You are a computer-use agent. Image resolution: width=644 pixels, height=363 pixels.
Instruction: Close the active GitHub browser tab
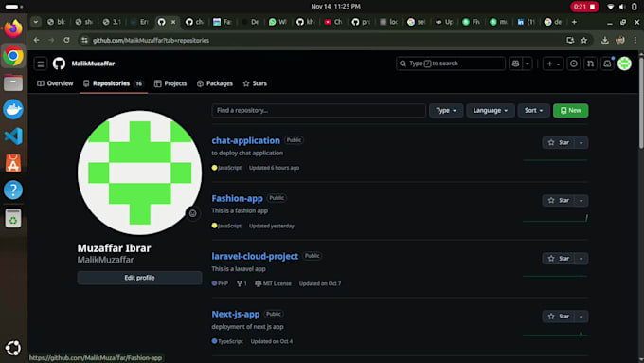(173, 22)
